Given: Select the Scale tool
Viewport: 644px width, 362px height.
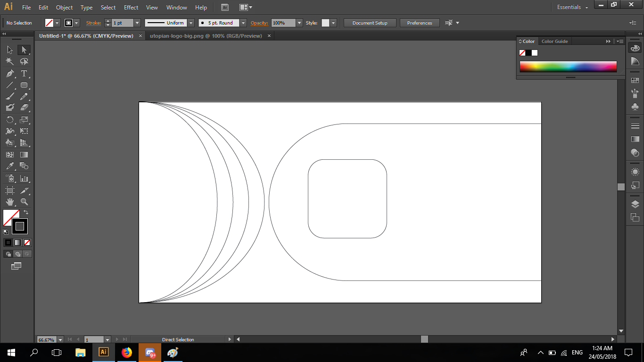Looking at the screenshot, I should [24, 120].
